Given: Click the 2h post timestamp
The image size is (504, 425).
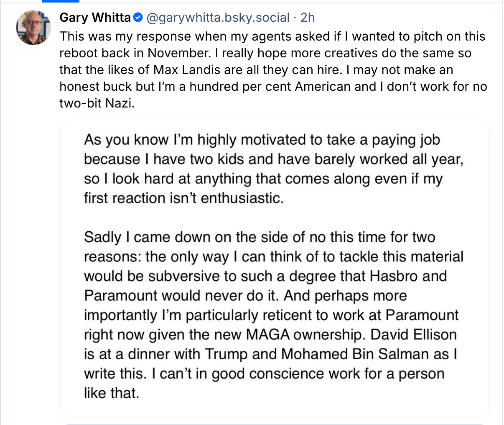Looking at the screenshot, I should (308, 18).
